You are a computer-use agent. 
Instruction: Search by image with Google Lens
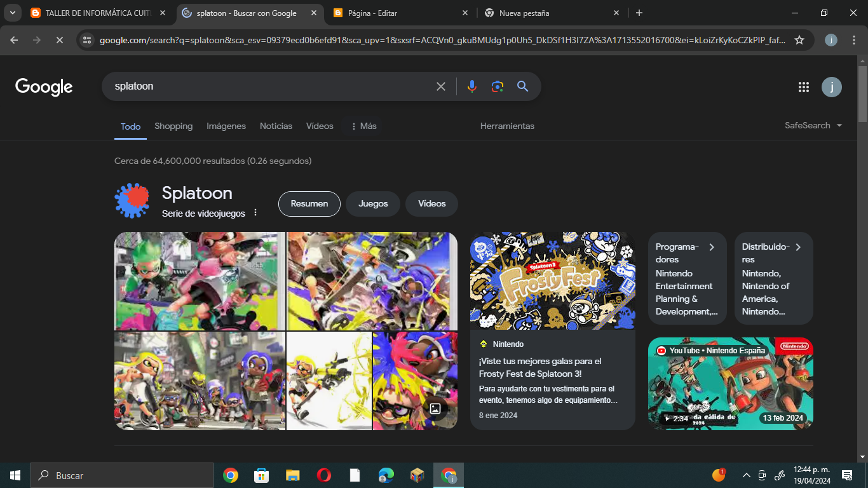498,86
